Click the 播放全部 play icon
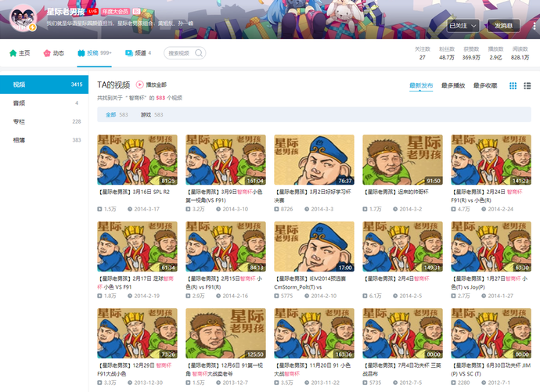This screenshot has height=392, width=540. pyautogui.click(x=139, y=85)
